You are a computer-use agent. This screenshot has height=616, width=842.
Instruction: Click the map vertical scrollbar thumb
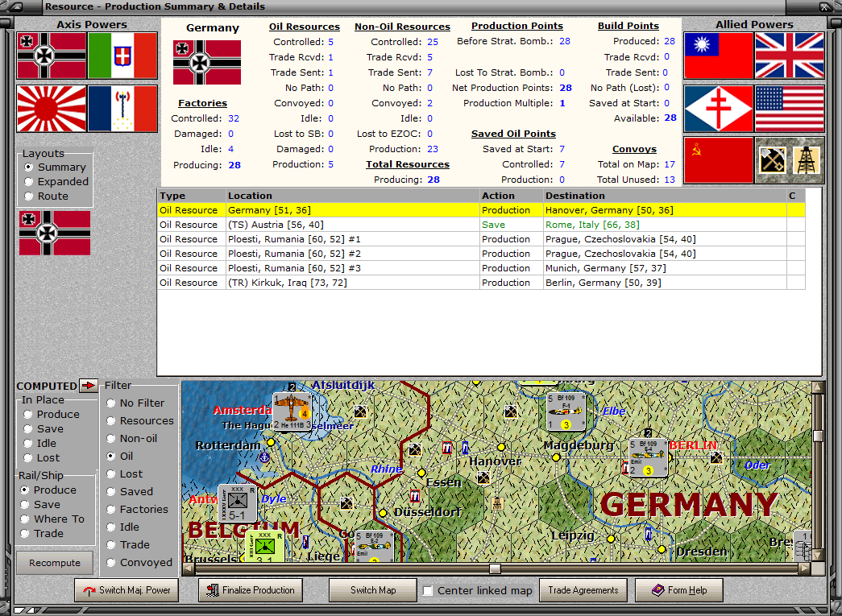pos(818,436)
